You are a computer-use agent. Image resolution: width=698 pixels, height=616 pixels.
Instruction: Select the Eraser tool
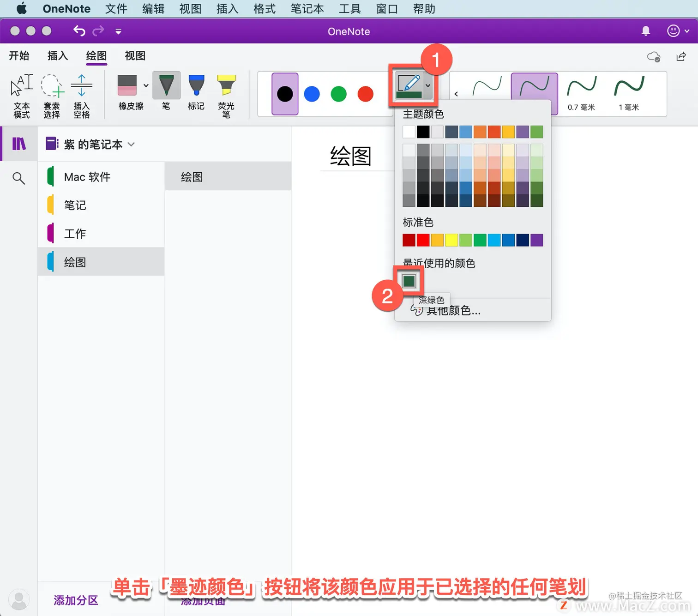(127, 92)
